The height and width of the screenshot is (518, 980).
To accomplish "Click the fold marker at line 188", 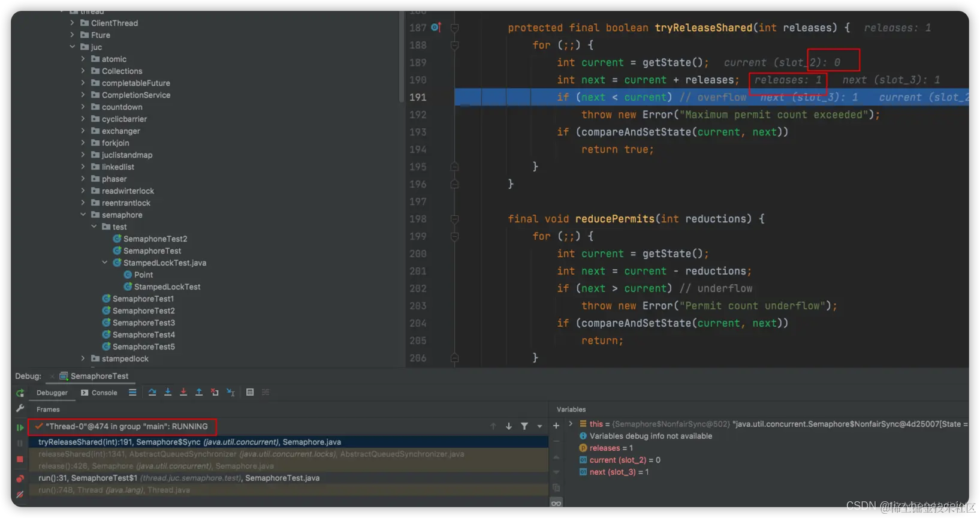I will (455, 45).
